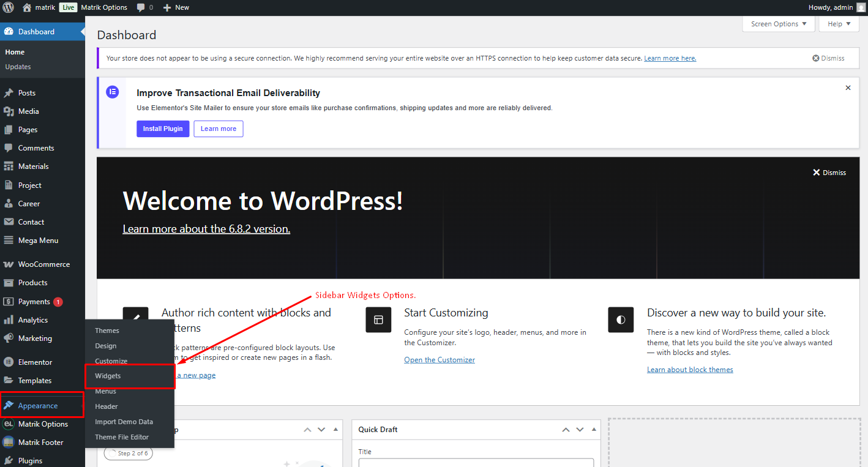This screenshot has width=868, height=467.
Task: Click the Elementor logo icon in sidebar
Action: [9, 362]
